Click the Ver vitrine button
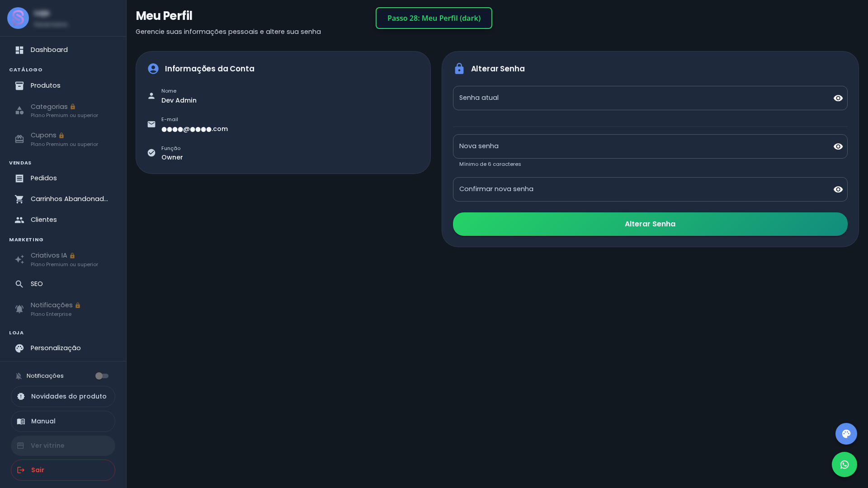The height and width of the screenshot is (488, 868). click(x=63, y=446)
